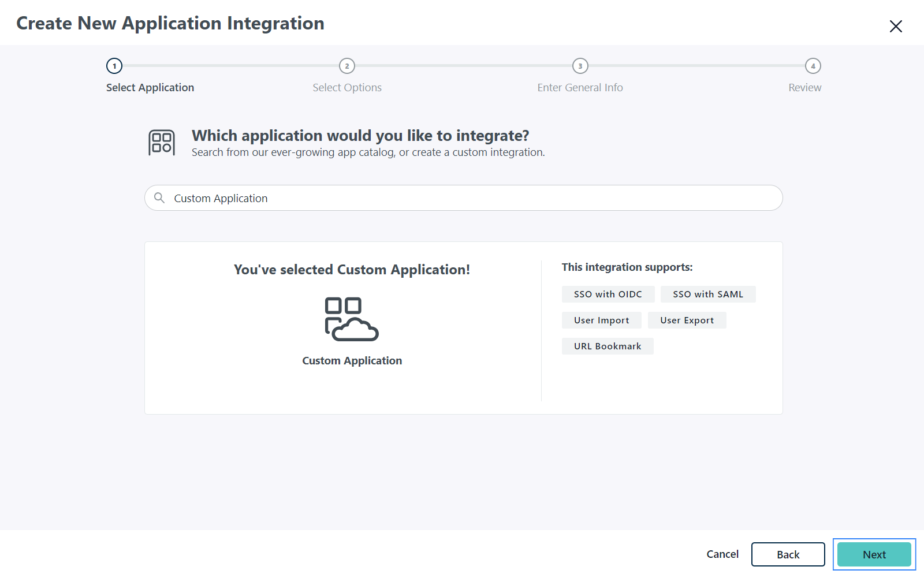Select the URL Bookmark capability tag
Image resolution: width=924 pixels, height=574 pixels.
tap(607, 346)
